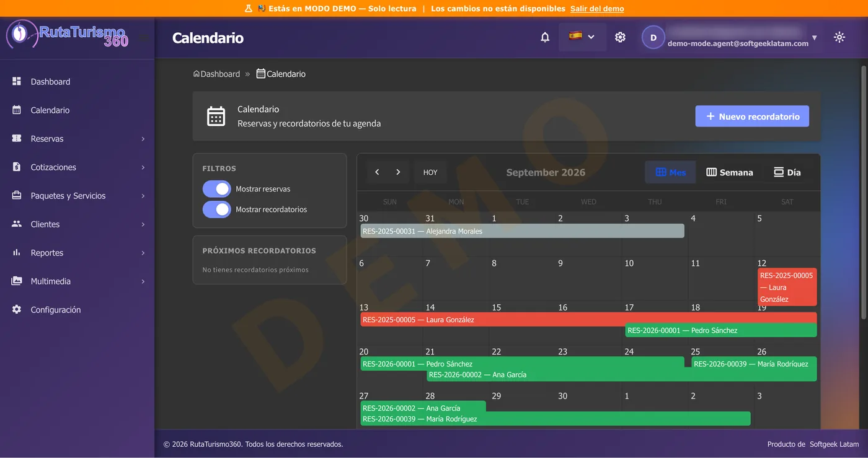Open the language flag dropdown
Screen dimensions: 868x458
coord(582,37)
